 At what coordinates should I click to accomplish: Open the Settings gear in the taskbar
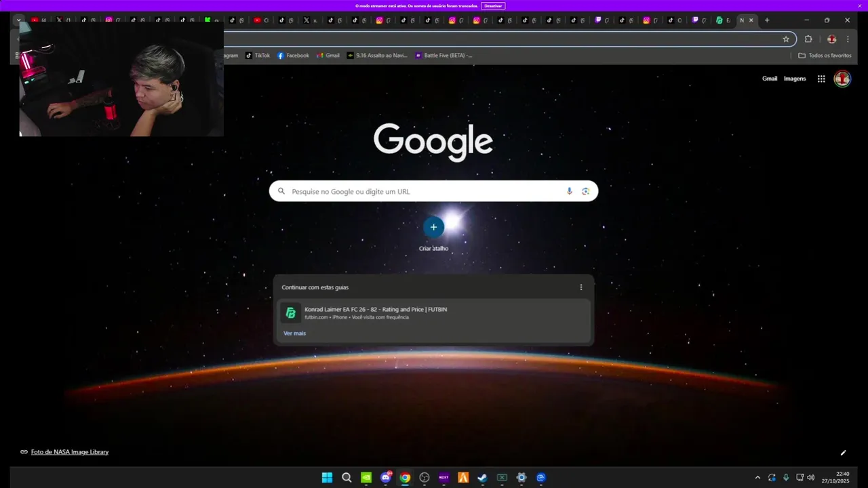(521, 478)
